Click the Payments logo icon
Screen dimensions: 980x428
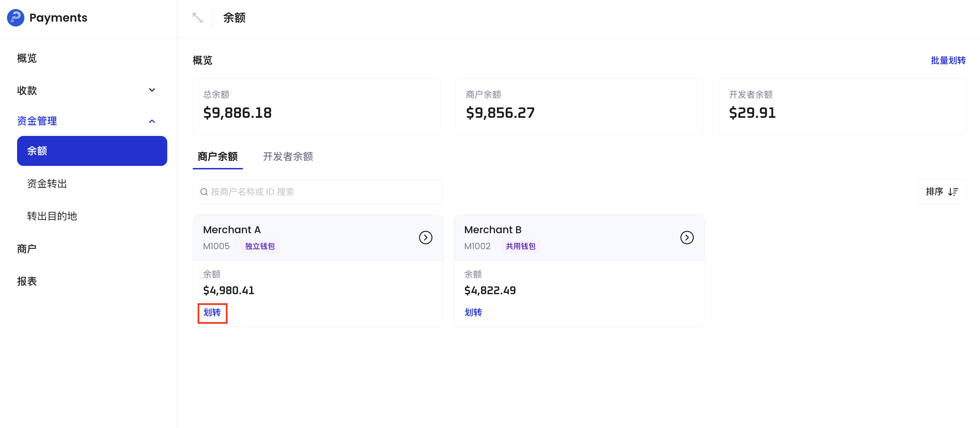15,17
